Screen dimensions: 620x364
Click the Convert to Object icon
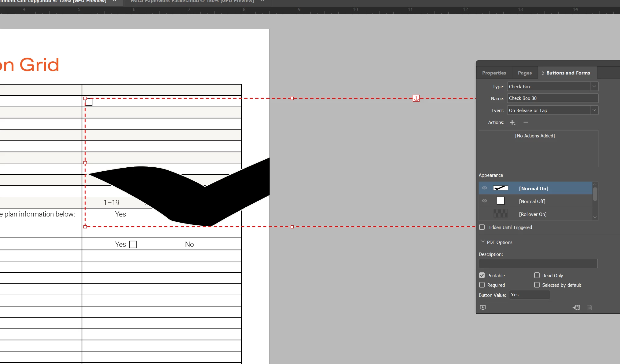[576, 308]
